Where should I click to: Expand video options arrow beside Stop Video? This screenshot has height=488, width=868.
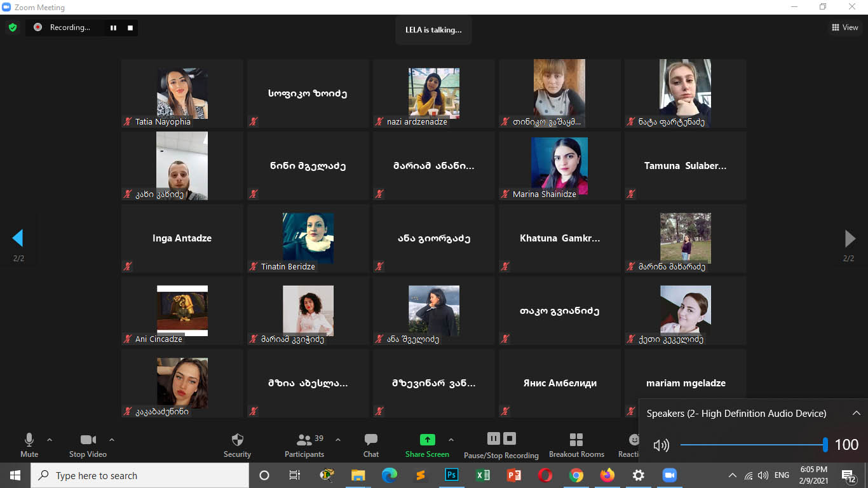(112, 440)
